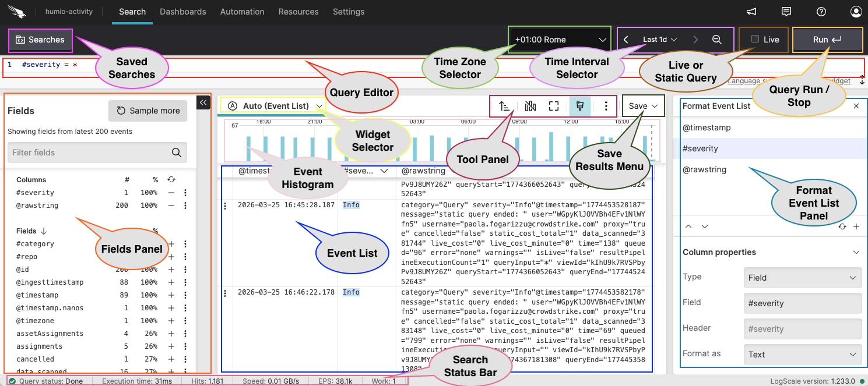
Task: Click the announcements megaphone icon
Action: pos(751,11)
